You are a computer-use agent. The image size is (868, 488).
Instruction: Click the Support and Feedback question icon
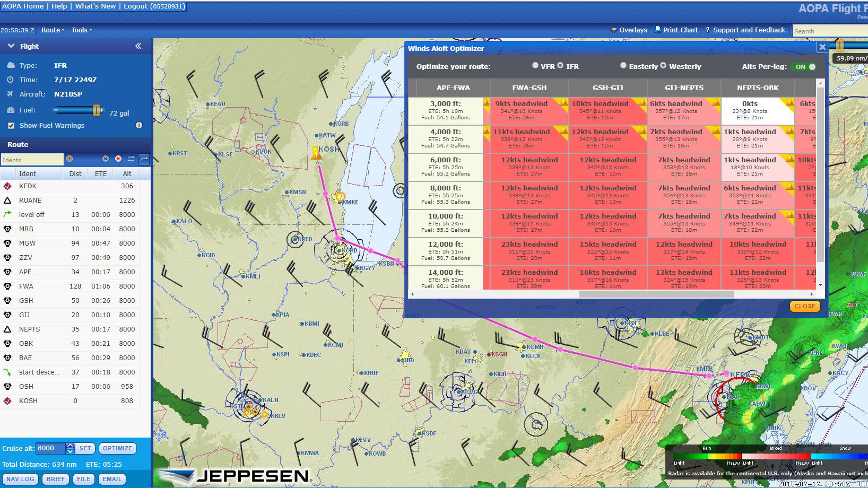click(708, 30)
